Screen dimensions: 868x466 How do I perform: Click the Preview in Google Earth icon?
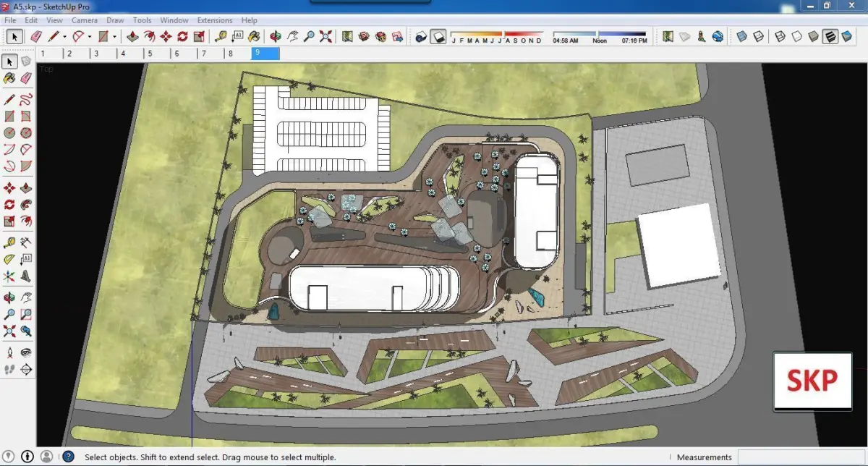click(718, 36)
